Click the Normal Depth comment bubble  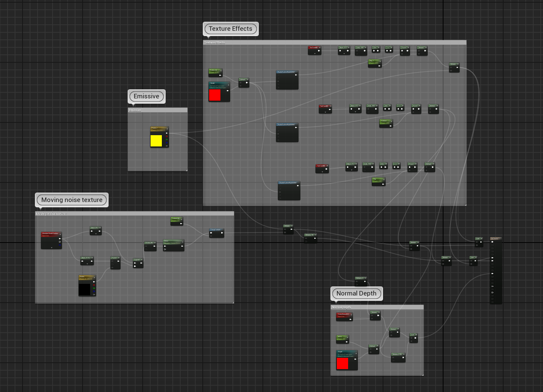pos(356,294)
